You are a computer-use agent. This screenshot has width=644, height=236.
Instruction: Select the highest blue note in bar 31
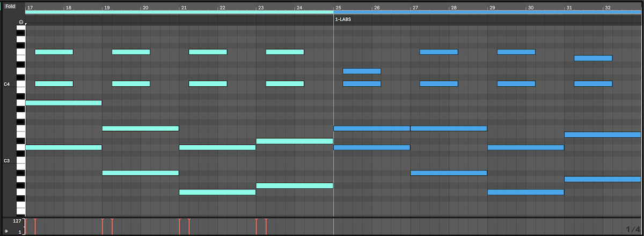(x=593, y=58)
